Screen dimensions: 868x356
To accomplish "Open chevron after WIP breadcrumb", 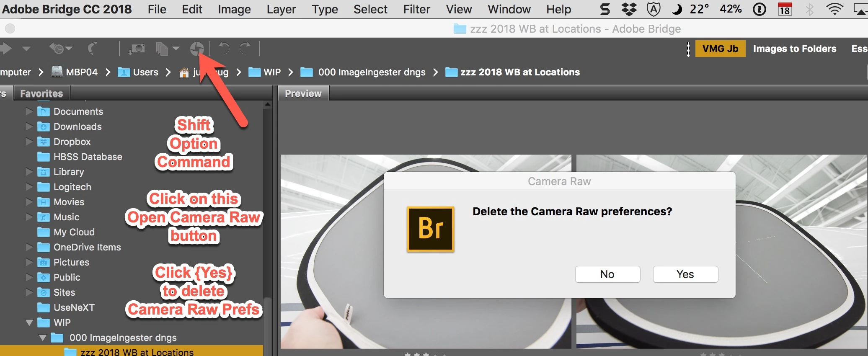I will tap(290, 72).
